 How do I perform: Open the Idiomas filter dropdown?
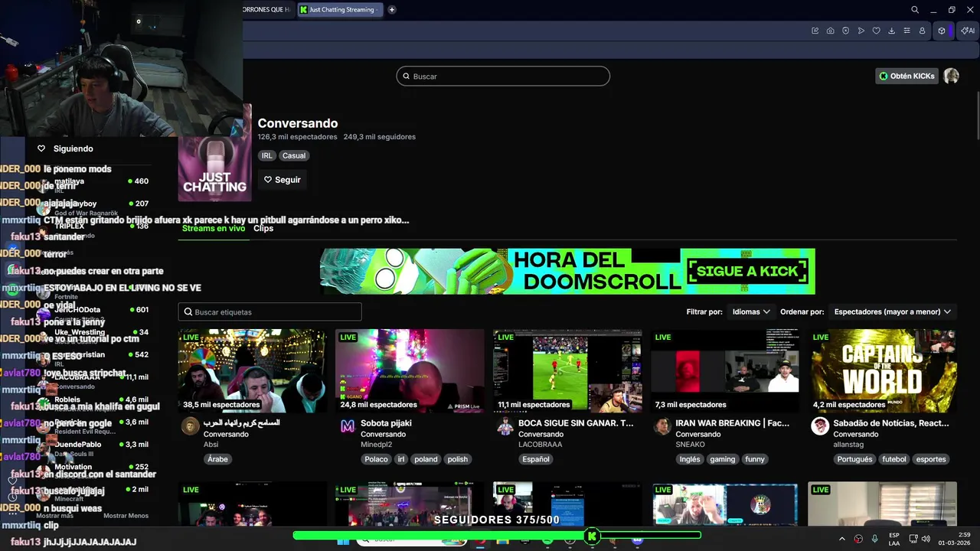coord(751,311)
